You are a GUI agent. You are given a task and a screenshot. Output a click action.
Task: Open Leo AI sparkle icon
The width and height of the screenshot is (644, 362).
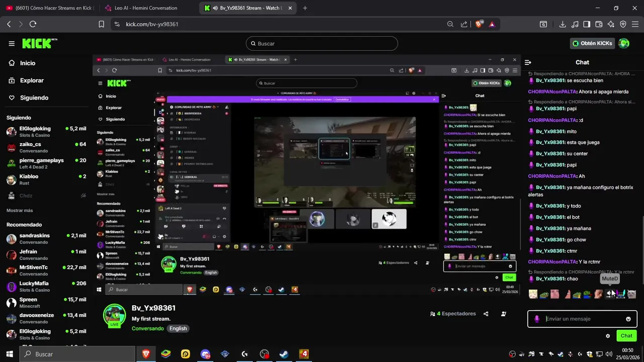pos(611,24)
